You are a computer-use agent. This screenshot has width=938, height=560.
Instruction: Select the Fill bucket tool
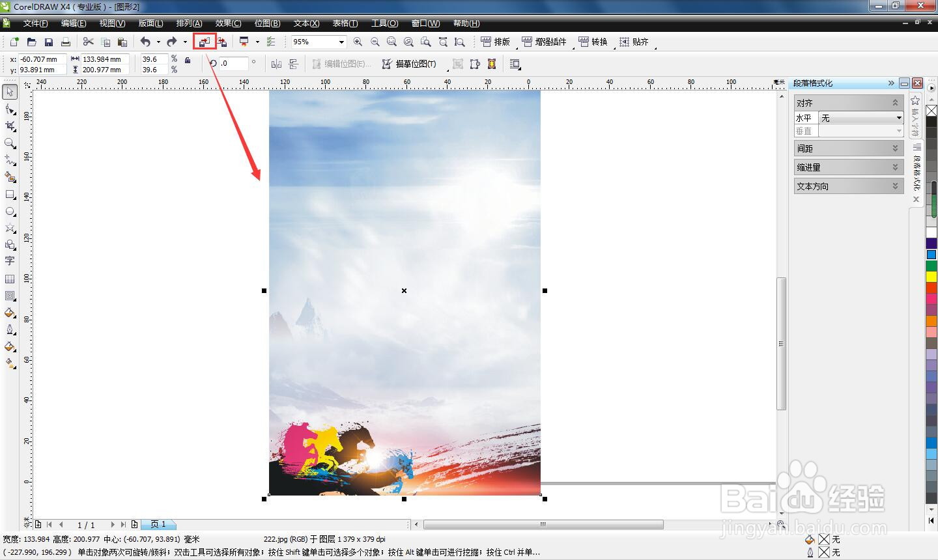point(10,346)
